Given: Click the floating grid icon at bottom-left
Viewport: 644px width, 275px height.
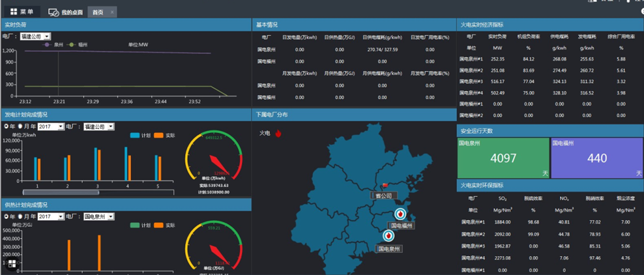Looking at the screenshot, I should coord(12,264).
